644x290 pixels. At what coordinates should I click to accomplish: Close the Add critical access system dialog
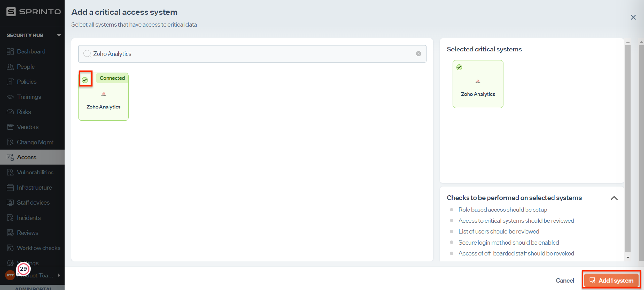click(633, 17)
